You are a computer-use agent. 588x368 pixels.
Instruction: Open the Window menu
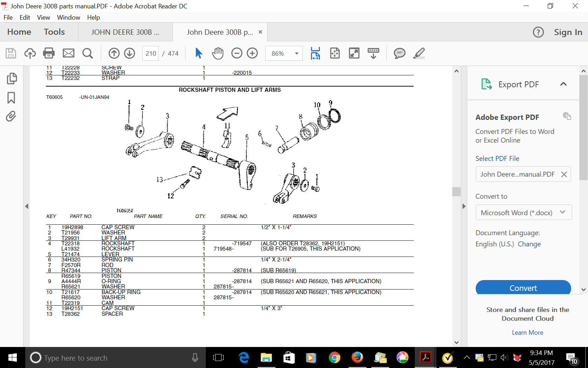[68, 18]
